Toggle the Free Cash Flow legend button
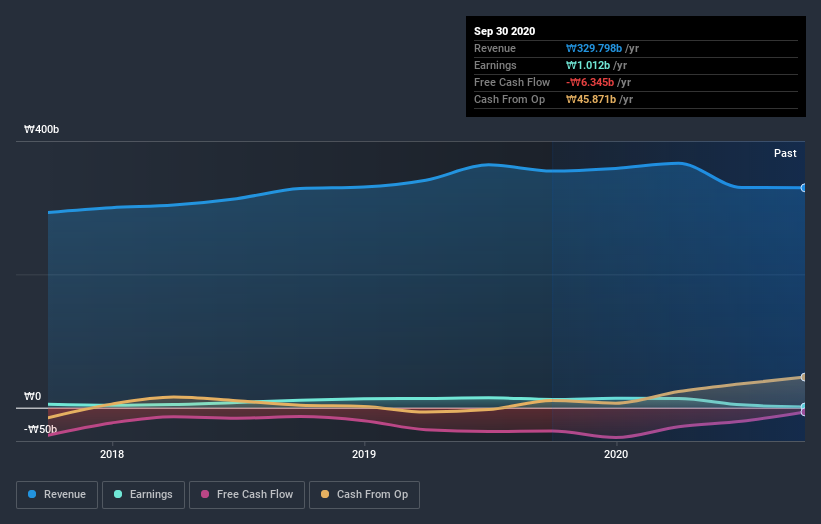The height and width of the screenshot is (524, 821). point(247,495)
